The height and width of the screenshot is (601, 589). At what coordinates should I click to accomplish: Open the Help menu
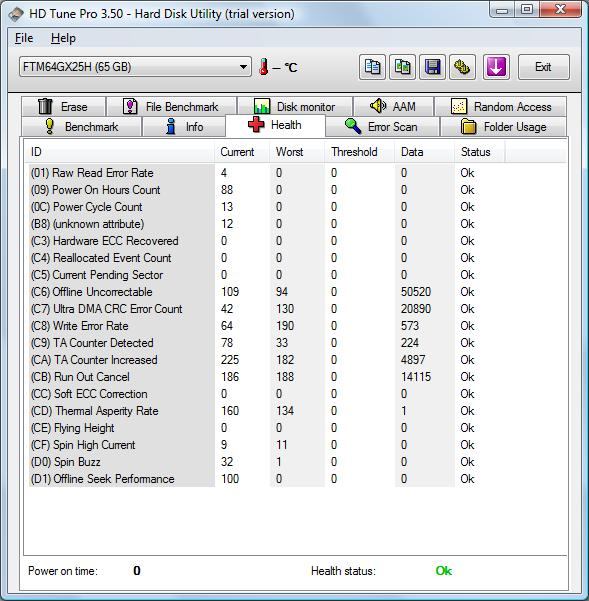point(63,38)
